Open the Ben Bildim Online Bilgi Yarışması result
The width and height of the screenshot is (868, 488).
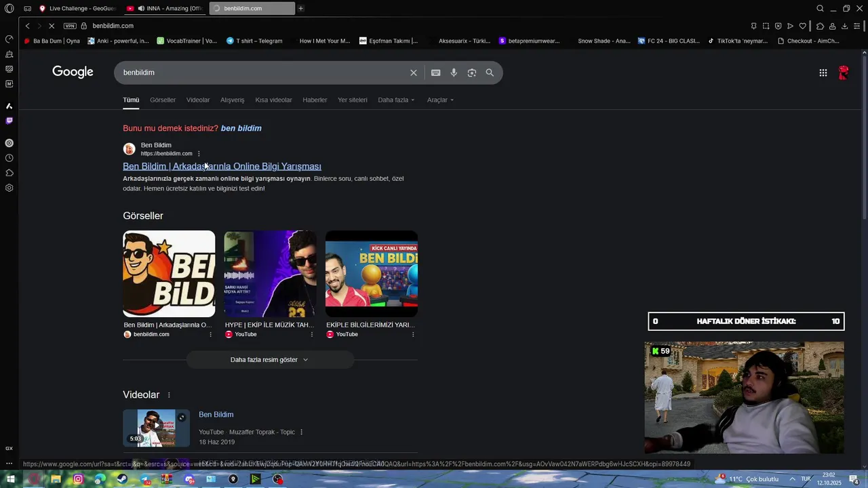[222, 166]
